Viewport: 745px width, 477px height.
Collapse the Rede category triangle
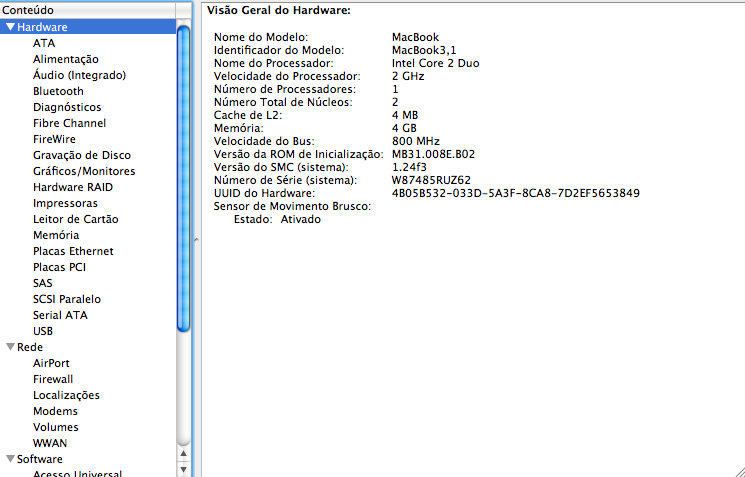click(x=10, y=347)
